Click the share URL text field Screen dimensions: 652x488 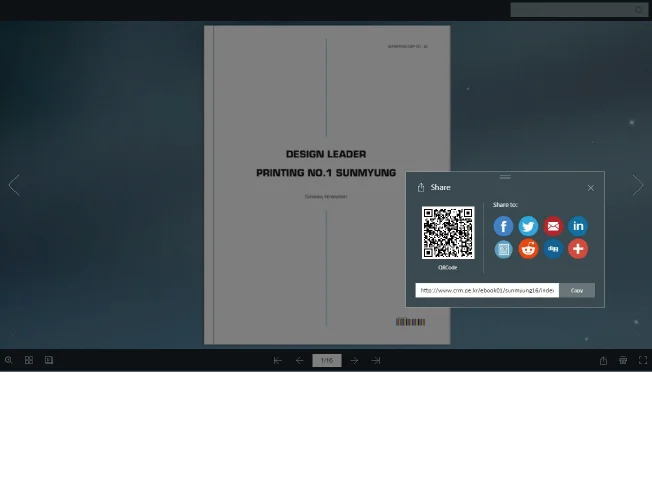[x=487, y=290]
